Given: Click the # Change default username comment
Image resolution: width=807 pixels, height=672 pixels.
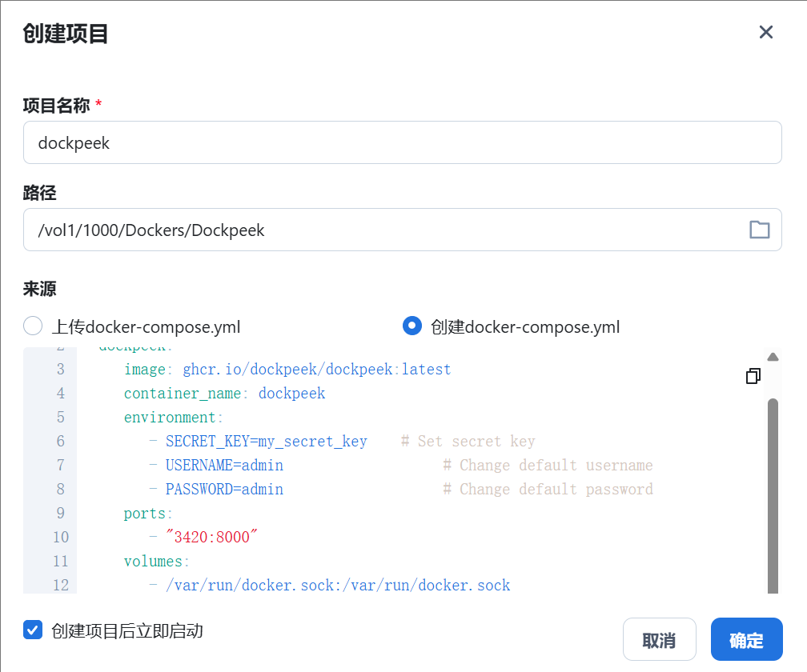Looking at the screenshot, I should tap(548, 466).
